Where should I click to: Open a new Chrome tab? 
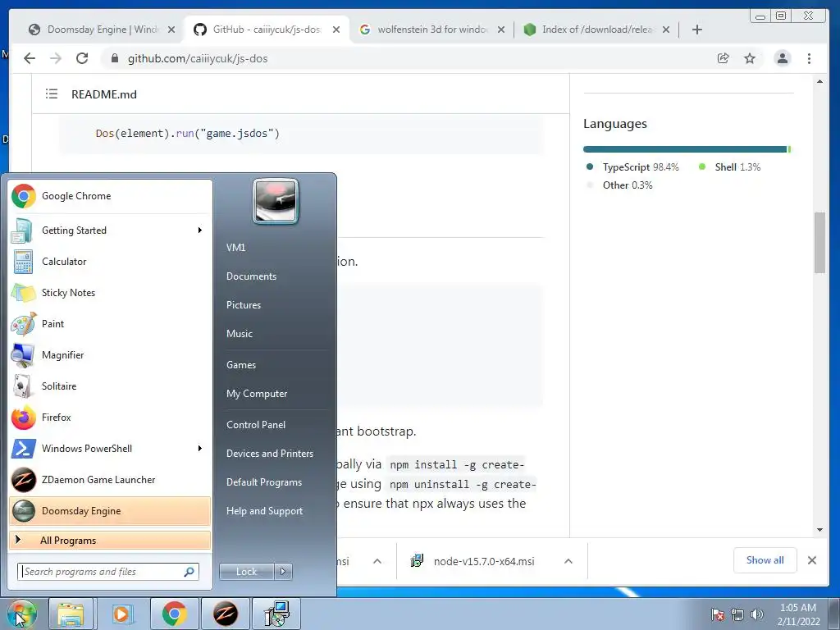point(697,30)
